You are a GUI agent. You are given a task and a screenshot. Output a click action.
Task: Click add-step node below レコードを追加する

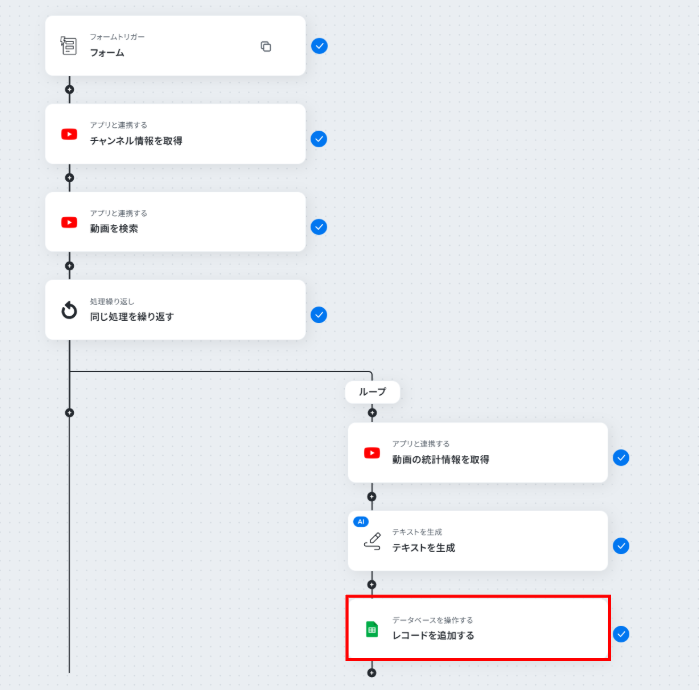[x=372, y=673]
